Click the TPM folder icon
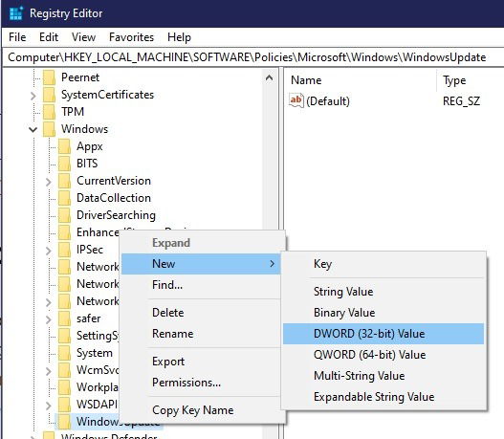 49,112
